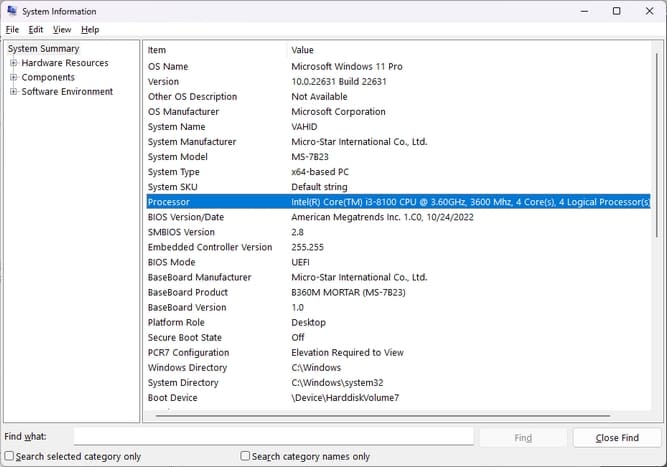Open the Help menu
Screen dimensions: 667x467
(90, 29)
